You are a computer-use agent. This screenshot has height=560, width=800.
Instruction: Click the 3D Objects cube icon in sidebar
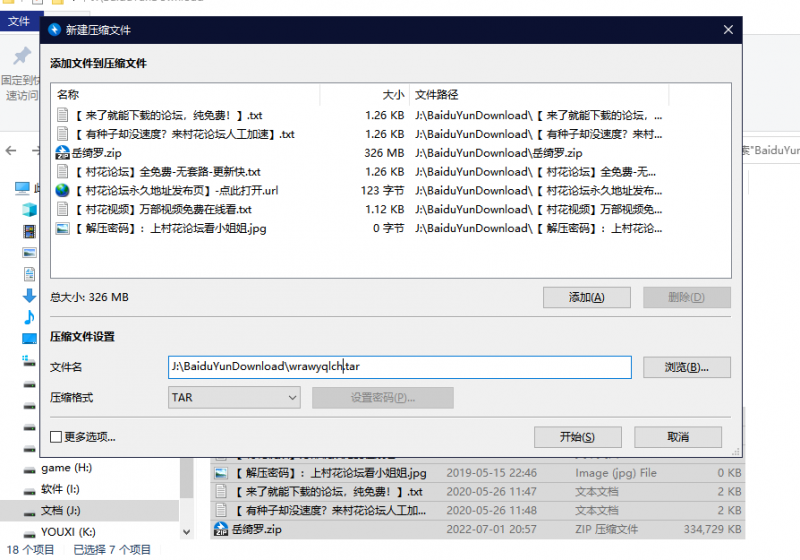click(29, 209)
